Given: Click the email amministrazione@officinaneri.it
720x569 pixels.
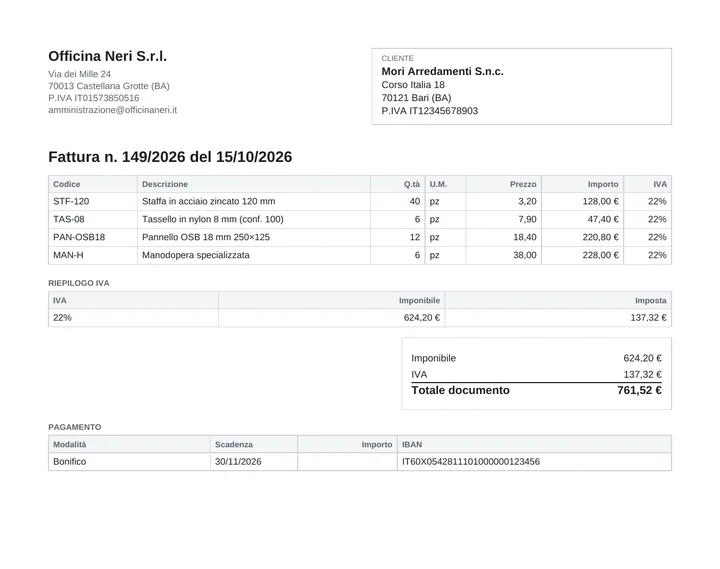Looking at the screenshot, I should pos(112,110).
